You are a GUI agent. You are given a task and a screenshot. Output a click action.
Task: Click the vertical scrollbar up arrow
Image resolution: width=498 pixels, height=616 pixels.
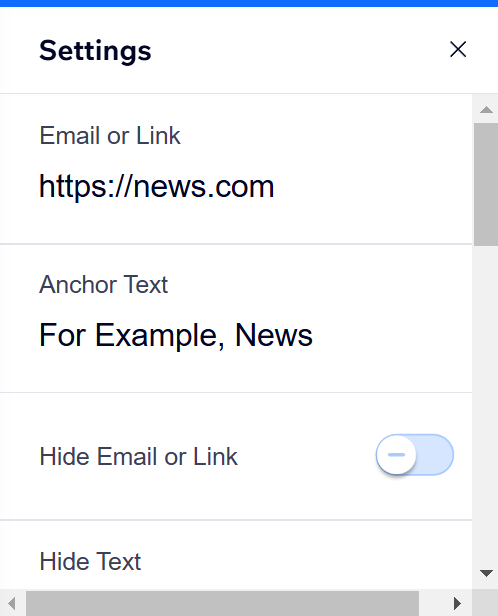486,110
